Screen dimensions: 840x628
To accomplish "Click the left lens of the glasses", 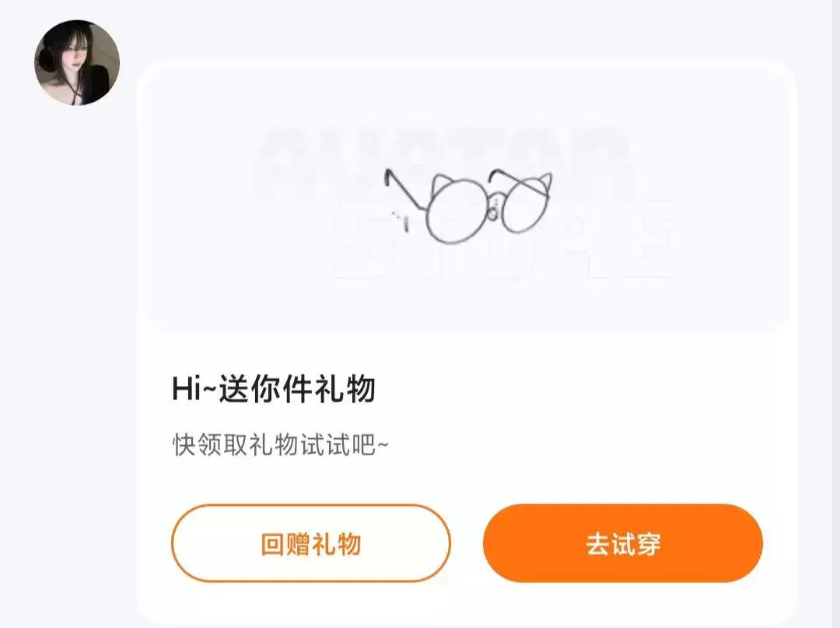I will tap(458, 211).
